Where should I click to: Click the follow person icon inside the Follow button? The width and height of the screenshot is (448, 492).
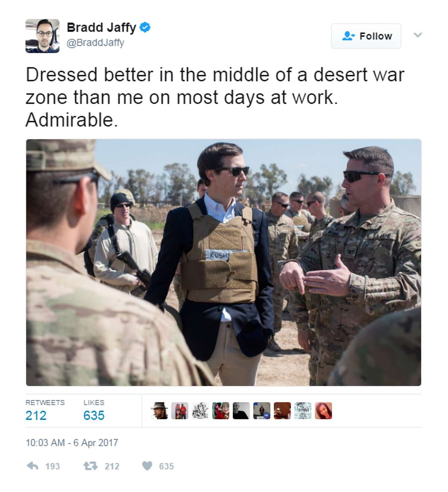click(348, 36)
